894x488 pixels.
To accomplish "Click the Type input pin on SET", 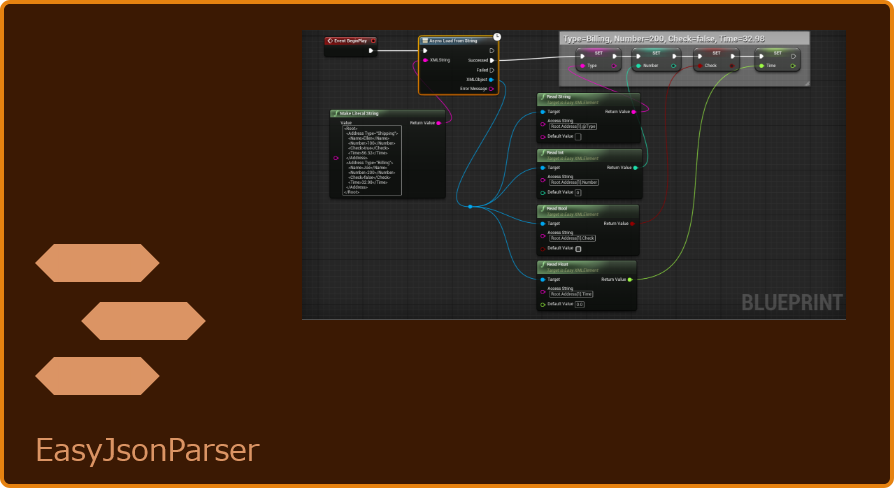I will point(582,66).
